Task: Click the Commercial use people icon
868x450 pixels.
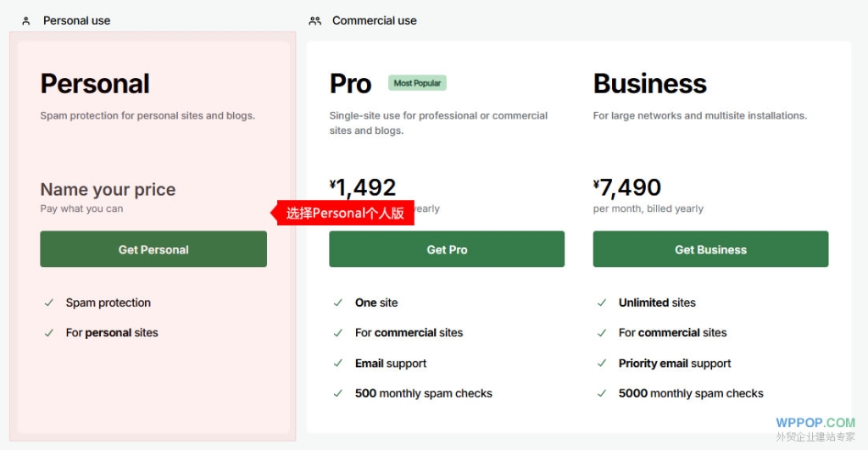Action: pyautogui.click(x=315, y=20)
